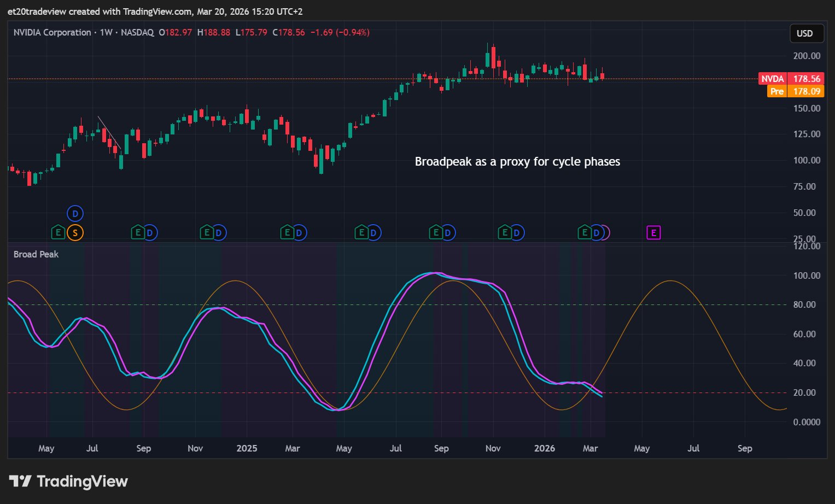The image size is (835, 504).
Task: Open the dividend D marker for March 2026
Action: [597, 233]
